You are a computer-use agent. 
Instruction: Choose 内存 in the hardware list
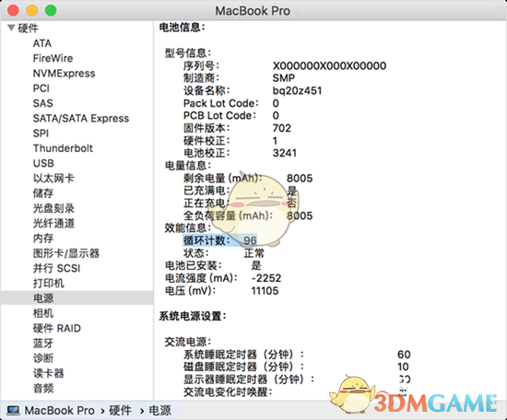click(43, 239)
